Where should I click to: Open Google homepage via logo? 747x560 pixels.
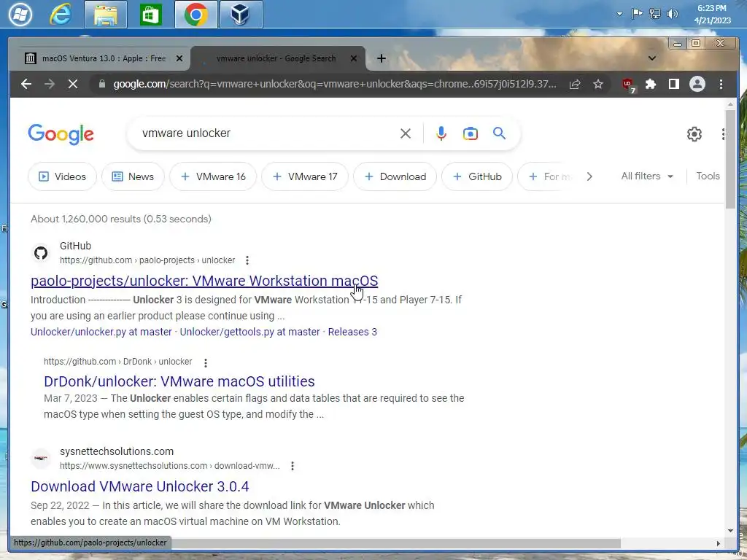click(x=61, y=134)
